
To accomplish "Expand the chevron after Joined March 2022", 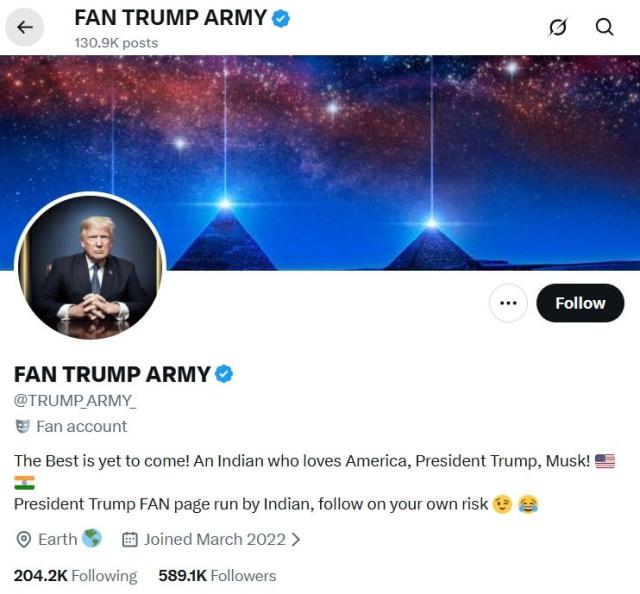I will point(295,540).
